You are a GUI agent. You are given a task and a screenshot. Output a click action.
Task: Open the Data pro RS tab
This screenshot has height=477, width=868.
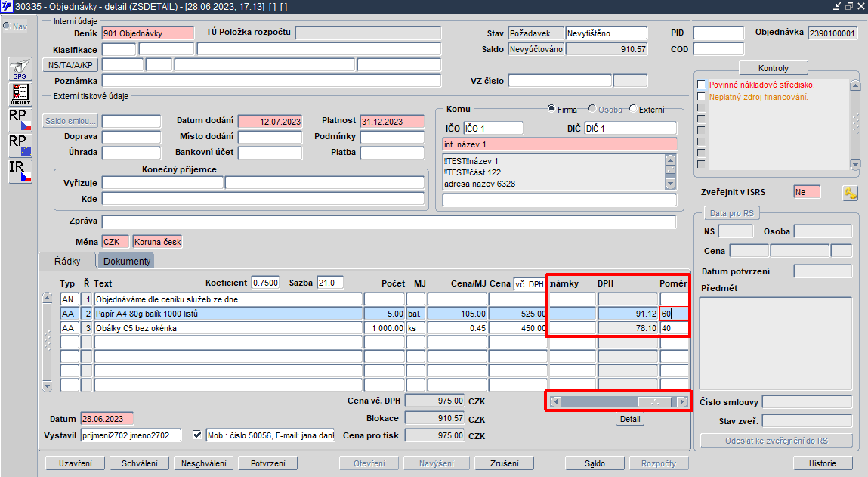[732, 213]
